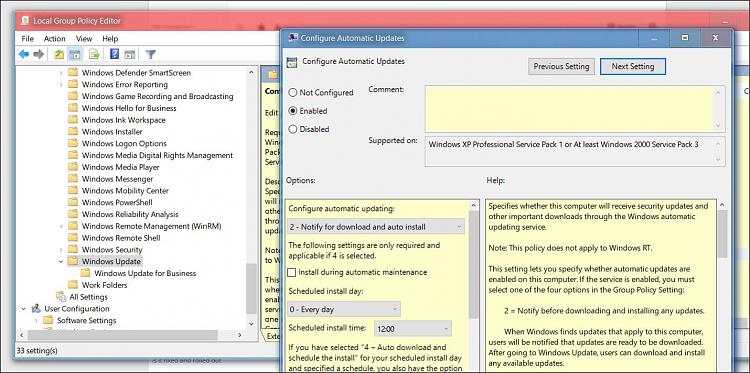Toggle the Show/Hide Action Pane icon
The height and width of the screenshot is (373, 750).
(x=129, y=55)
